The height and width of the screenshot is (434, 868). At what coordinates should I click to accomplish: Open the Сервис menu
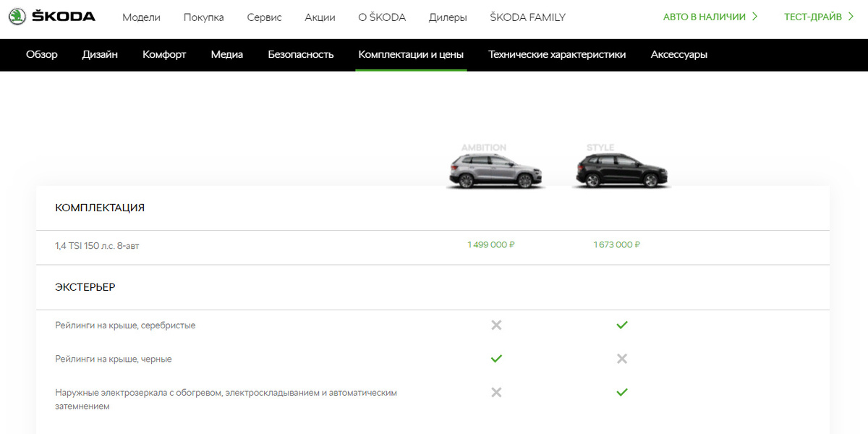point(264,17)
